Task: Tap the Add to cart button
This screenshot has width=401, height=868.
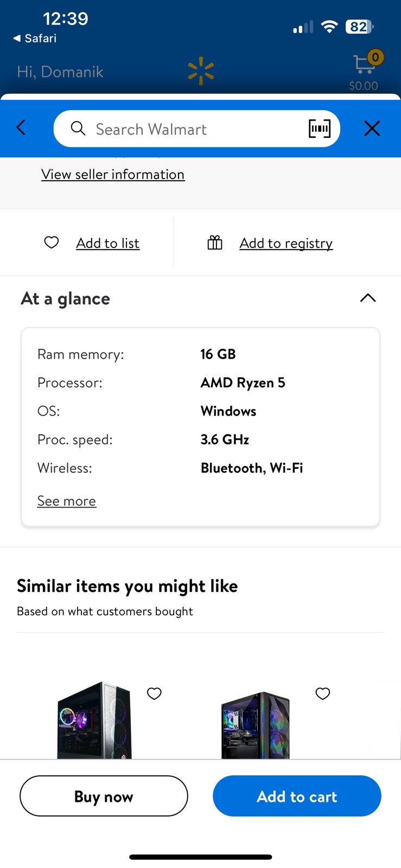Action: [x=297, y=796]
